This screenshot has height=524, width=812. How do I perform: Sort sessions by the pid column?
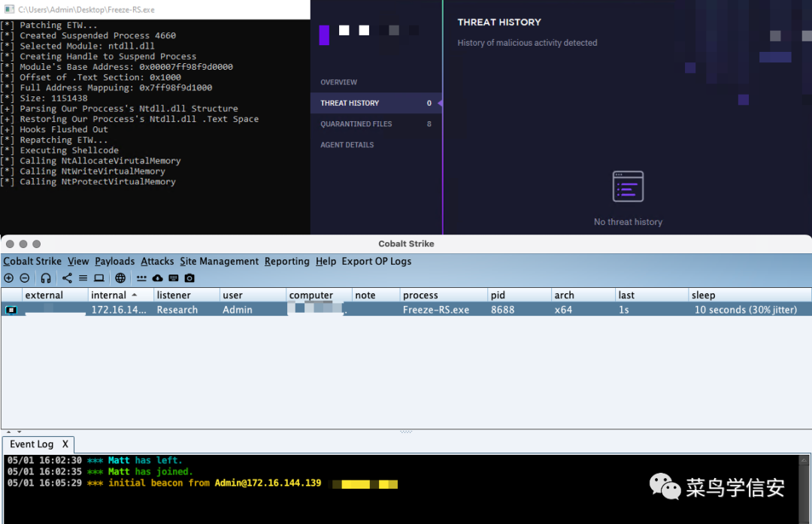click(520, 295)
